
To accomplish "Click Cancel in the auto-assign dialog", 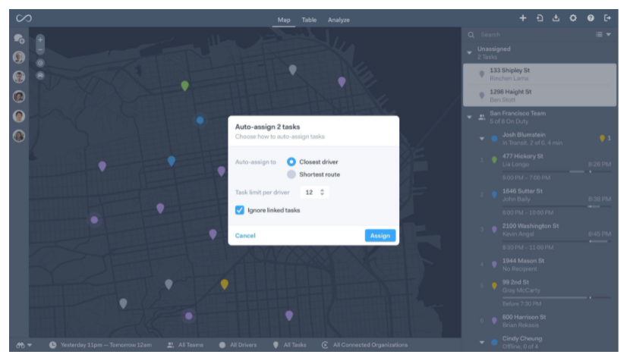I will pos(245,236).
